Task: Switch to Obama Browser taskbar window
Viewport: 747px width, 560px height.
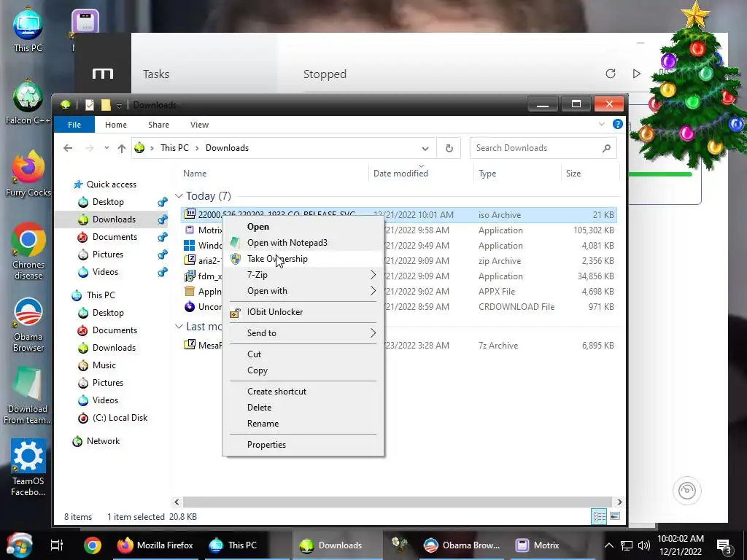Action: (462, 545)
